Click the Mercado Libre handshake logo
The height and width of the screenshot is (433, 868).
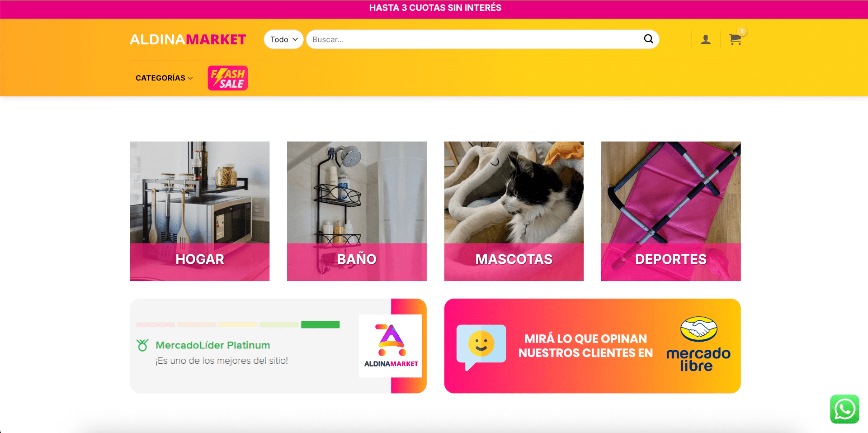(698, 329)
